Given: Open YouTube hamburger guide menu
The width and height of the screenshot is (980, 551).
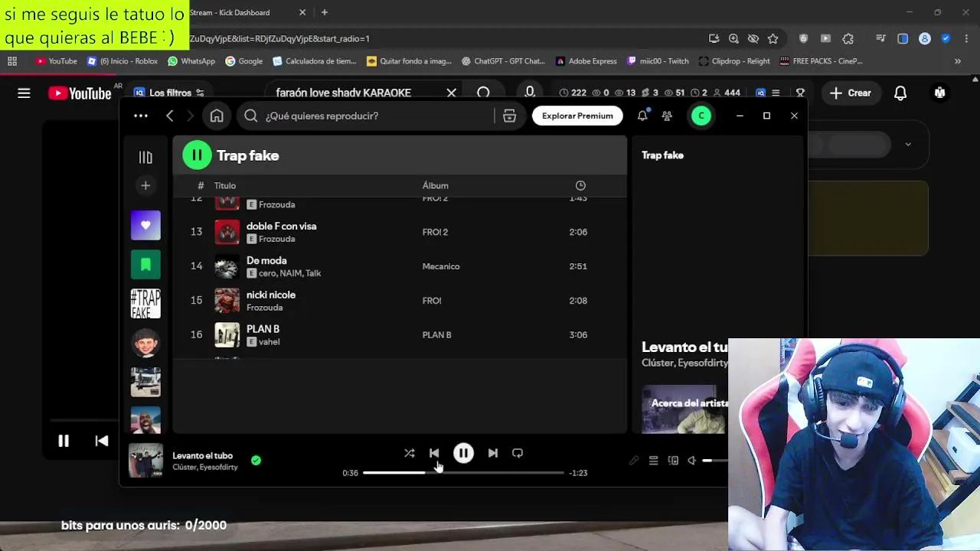Looking at the screenshot, I should click(x=24, y=93).
